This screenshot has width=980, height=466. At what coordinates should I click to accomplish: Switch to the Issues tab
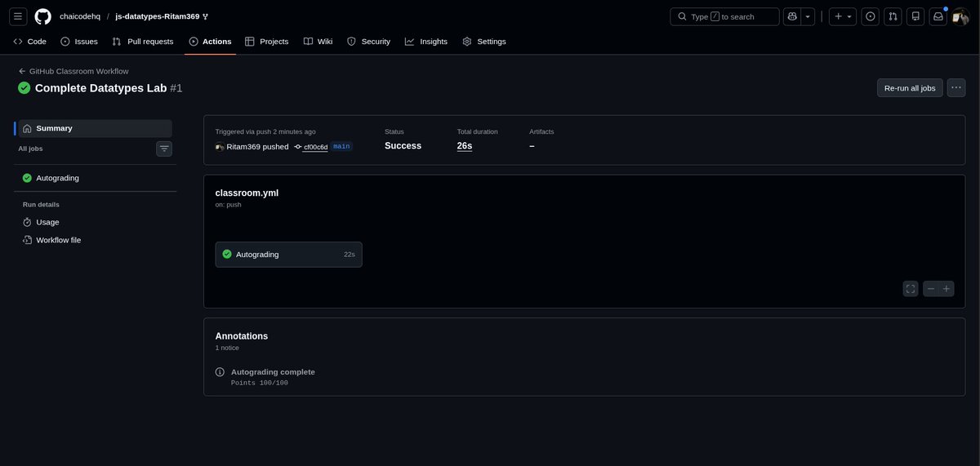point(79,42)
